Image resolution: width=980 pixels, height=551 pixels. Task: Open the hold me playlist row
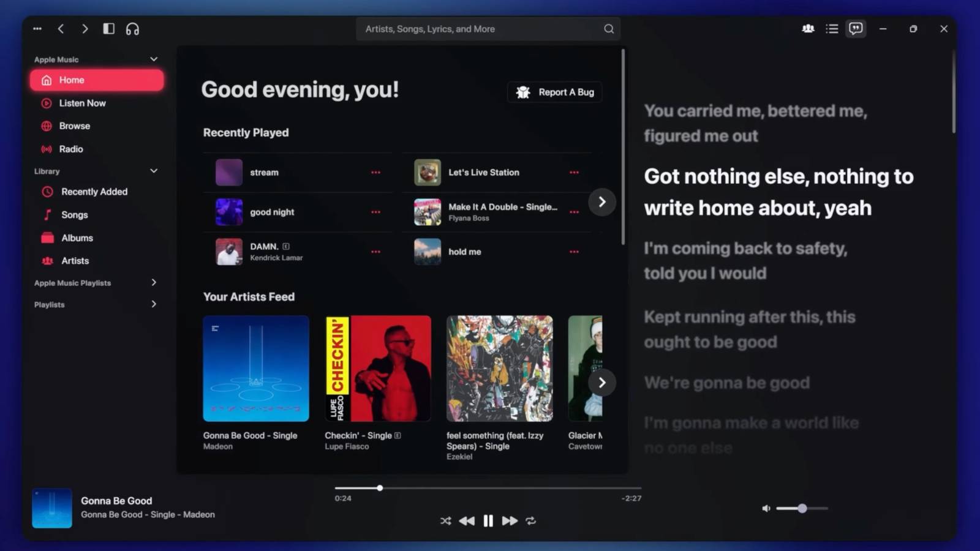coord(496,252)
